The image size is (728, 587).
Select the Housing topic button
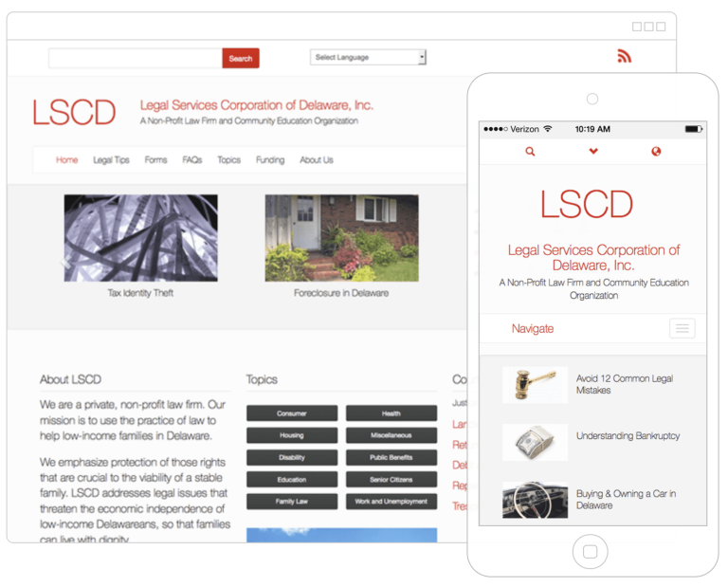292,435
